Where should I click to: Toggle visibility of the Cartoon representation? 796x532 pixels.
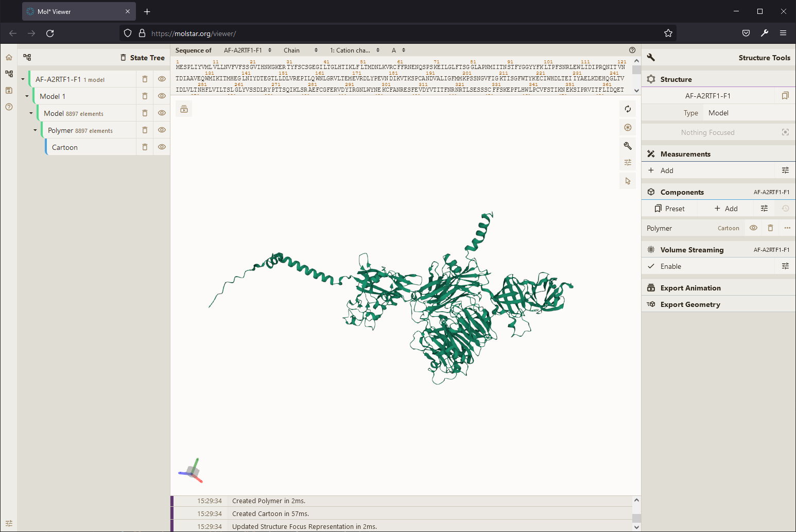pyautogui.click(x=162, y=147)
